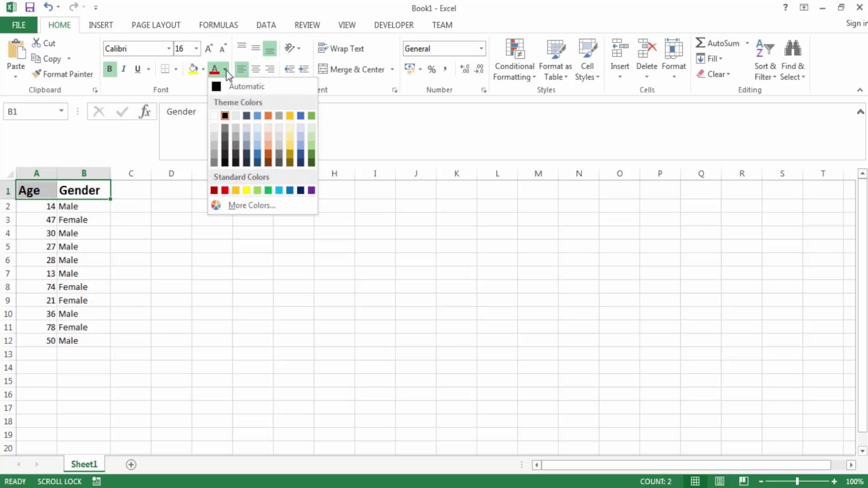Click the Percent Style icon

click(431, 69)
